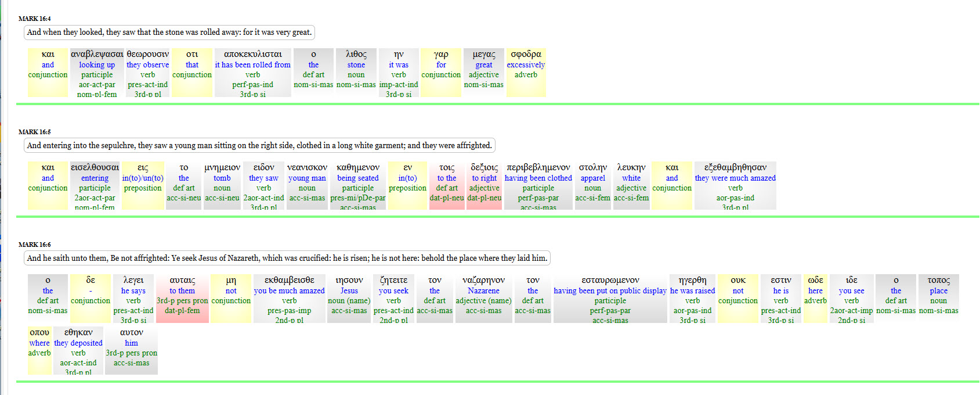
Task: Select the Mark 16:6 English translation sentence
Action: coord(287,258)
